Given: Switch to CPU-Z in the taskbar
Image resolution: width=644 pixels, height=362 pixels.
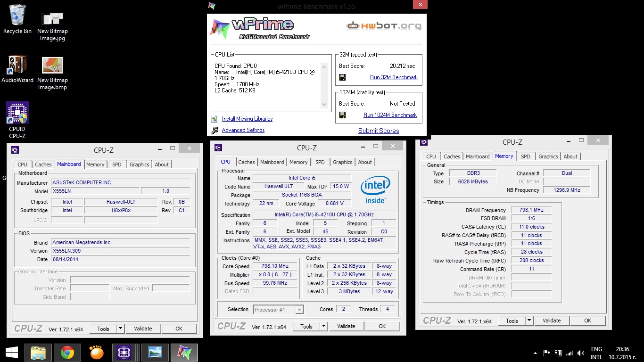Looking at the screenshot, I should click(x=124, y=352).
